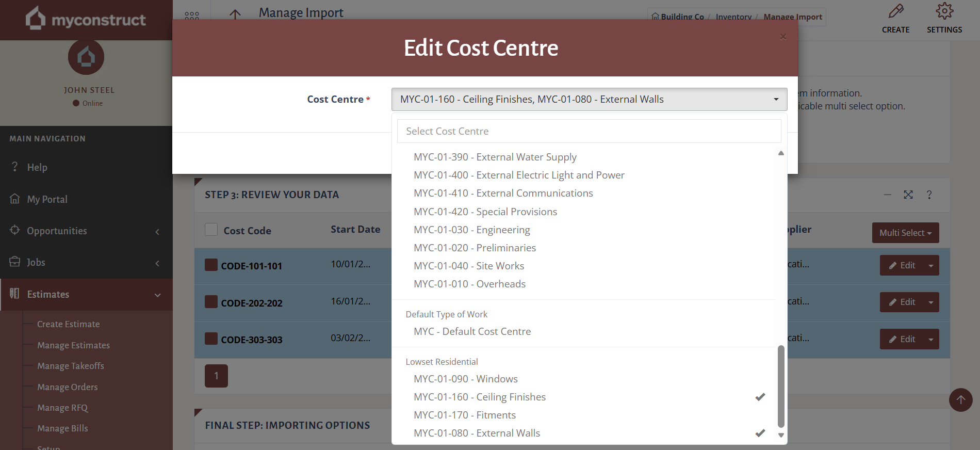Viewport: 980px width, 450px height.
Task: Minimize the Step 3 panel with dash icon
Action: pyautogui.click(x=887, y=195)
